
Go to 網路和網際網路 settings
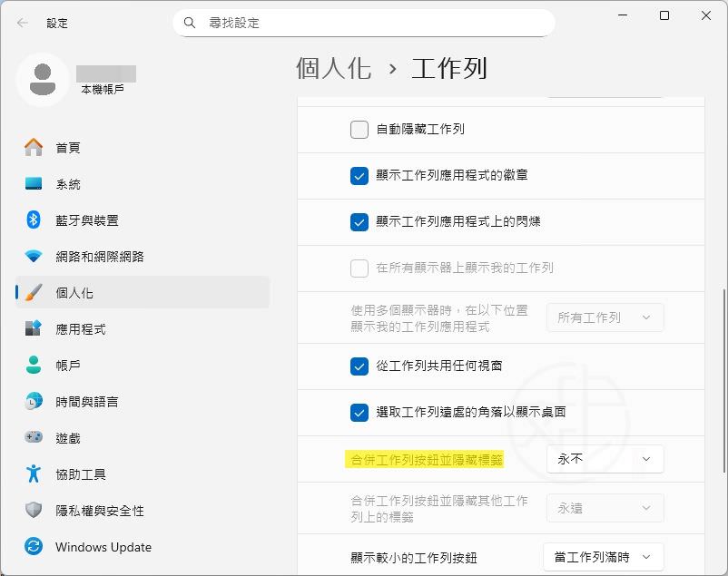[143, 256]
